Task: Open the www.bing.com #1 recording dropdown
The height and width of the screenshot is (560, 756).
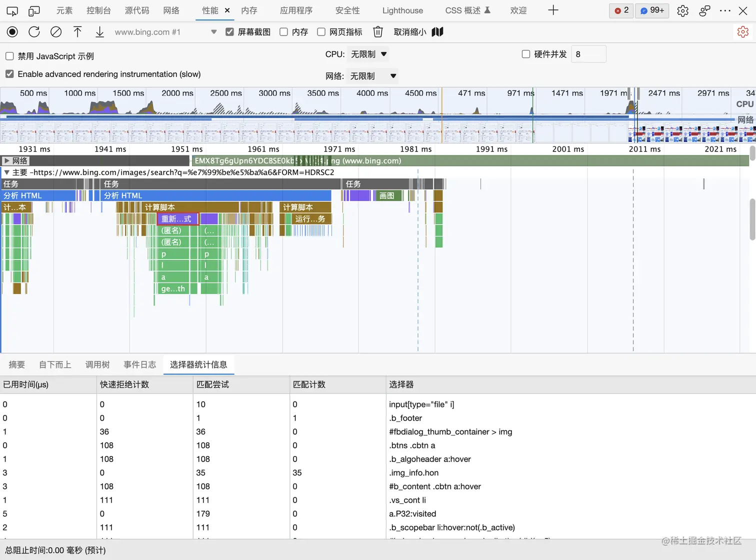Action: (165, 32)
